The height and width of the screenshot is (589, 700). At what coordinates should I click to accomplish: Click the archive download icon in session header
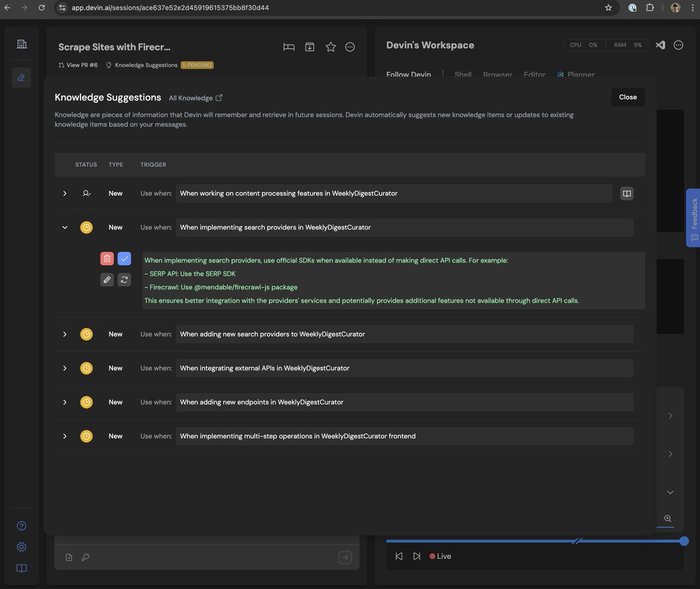point(310,47)
